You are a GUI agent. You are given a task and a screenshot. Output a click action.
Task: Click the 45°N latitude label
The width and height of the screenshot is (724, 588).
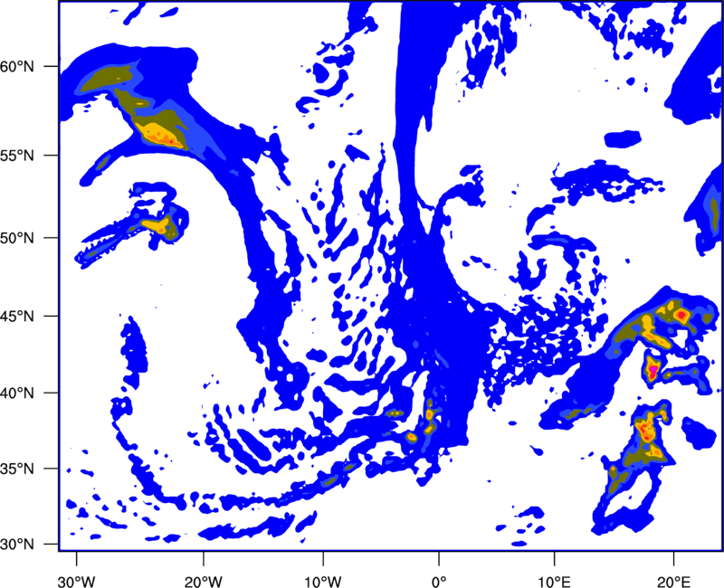pos(17,316)
